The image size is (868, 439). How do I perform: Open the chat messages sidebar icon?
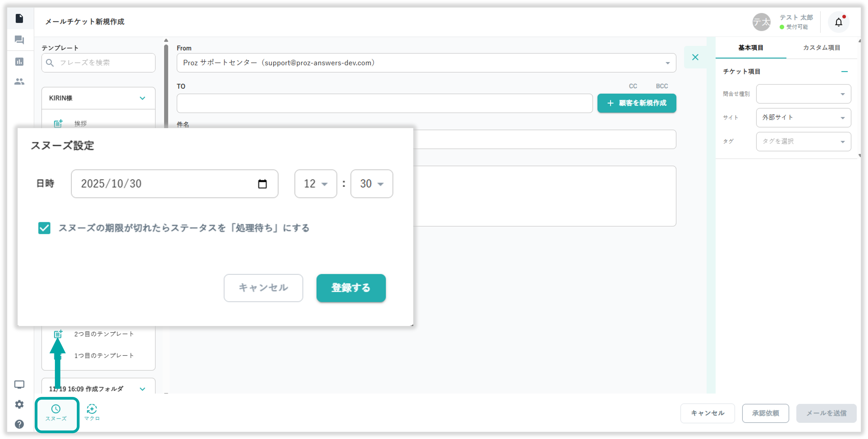pyautogui.click(x=19, y=40)
